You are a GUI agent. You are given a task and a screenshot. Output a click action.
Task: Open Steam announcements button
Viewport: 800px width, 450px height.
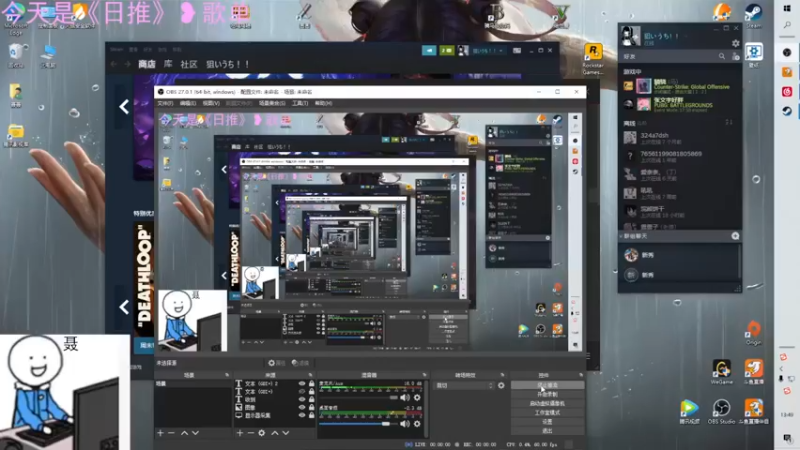(429, 51)
